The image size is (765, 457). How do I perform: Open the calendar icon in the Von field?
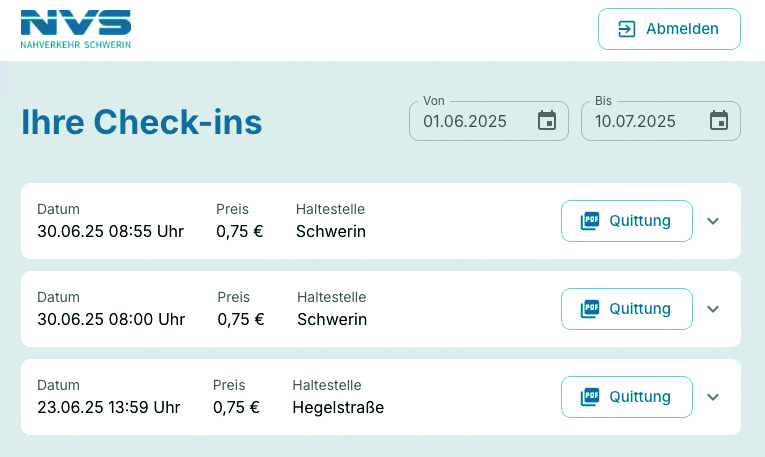tap(547, 121)
